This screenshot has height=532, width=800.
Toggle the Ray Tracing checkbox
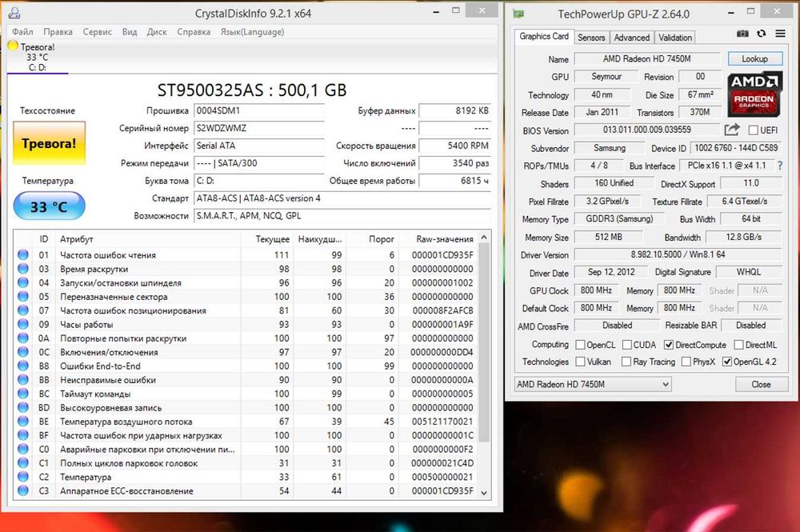pos(626,362)
